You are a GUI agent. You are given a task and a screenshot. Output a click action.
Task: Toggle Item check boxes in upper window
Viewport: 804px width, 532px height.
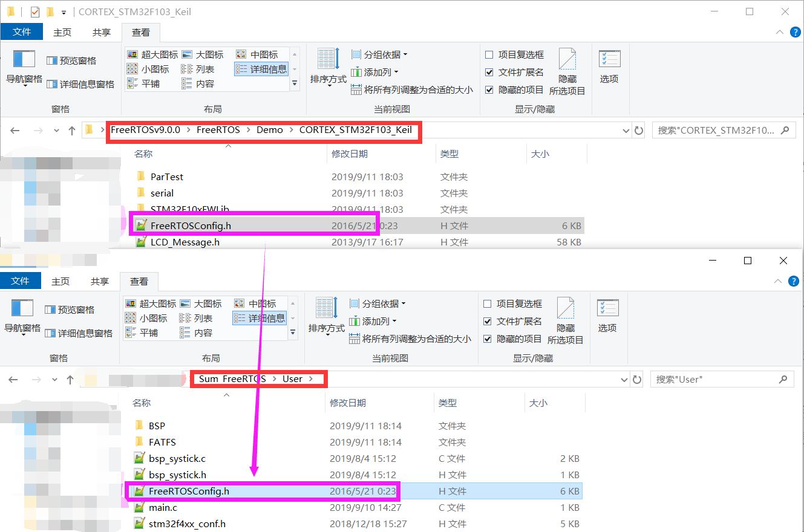pyautogui.click(x=514, y=54)
